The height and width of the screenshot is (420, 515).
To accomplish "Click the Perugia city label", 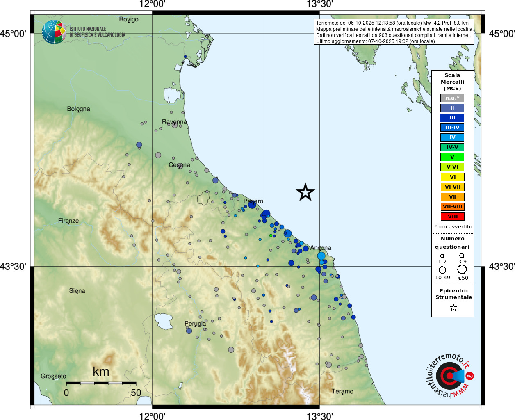I will point(195,324).
